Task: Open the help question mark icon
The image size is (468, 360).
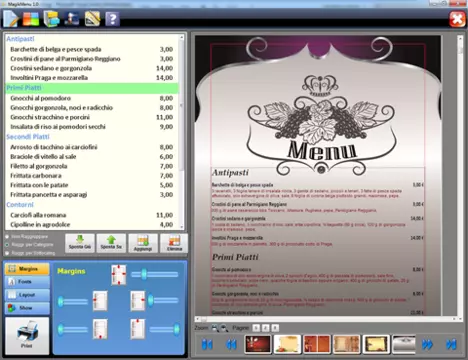Action: tap(112, 19)
